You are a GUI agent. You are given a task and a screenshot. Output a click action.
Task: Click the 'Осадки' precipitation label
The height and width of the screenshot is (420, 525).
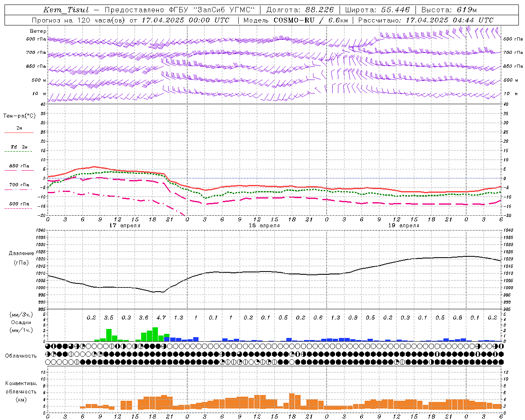click(x=21, y=322)
